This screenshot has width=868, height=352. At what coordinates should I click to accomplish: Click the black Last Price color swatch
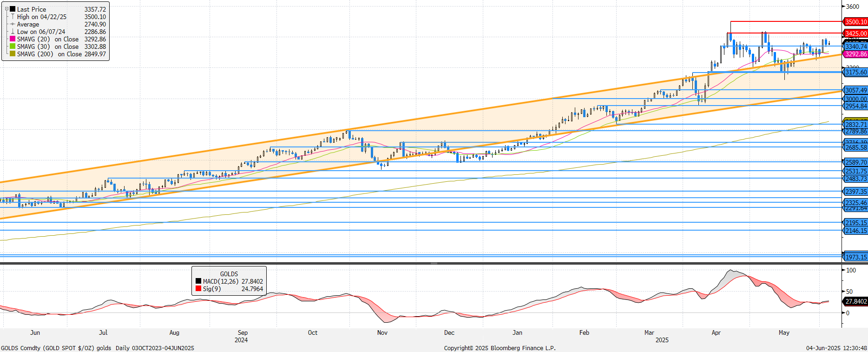[13, 9]
